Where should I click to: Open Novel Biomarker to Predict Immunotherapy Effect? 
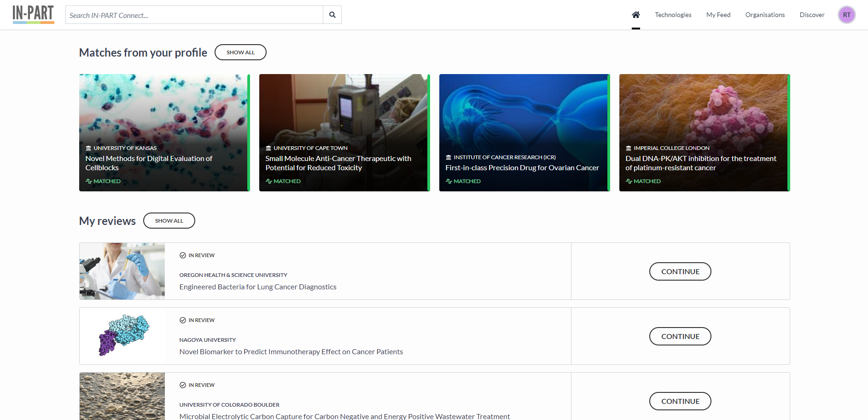(291, 352)
